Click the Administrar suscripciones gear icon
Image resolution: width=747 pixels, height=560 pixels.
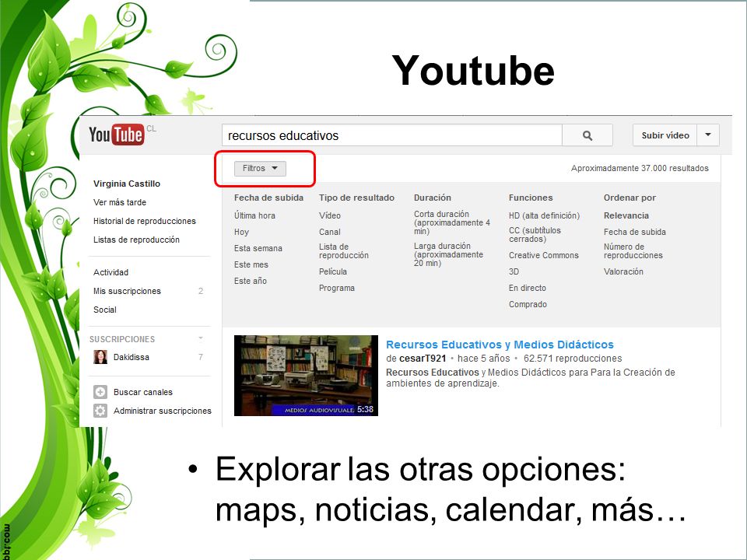pyautogui.click(x=100, y=411)
